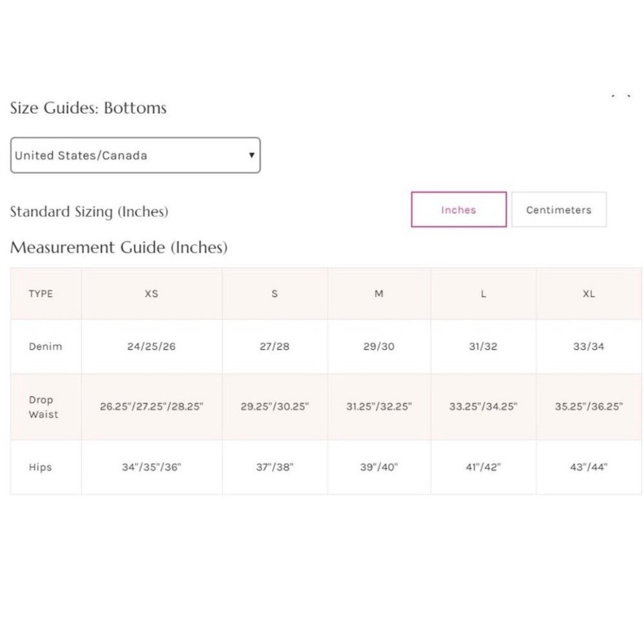Screen dimensions: 644x644
Task: Click the dropdown arrow beside United States/Canada
Action: (251, 155)
